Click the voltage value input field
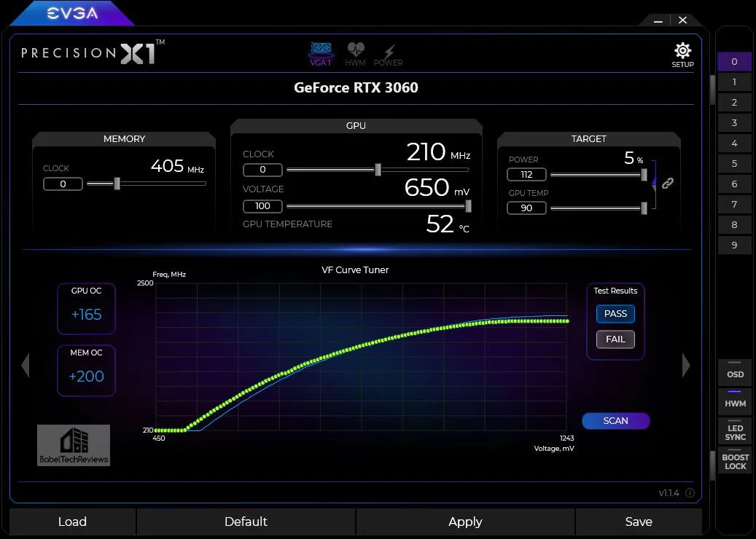This screenshot has height=539, width=756. pyautogui.click(x=262, y=206)
